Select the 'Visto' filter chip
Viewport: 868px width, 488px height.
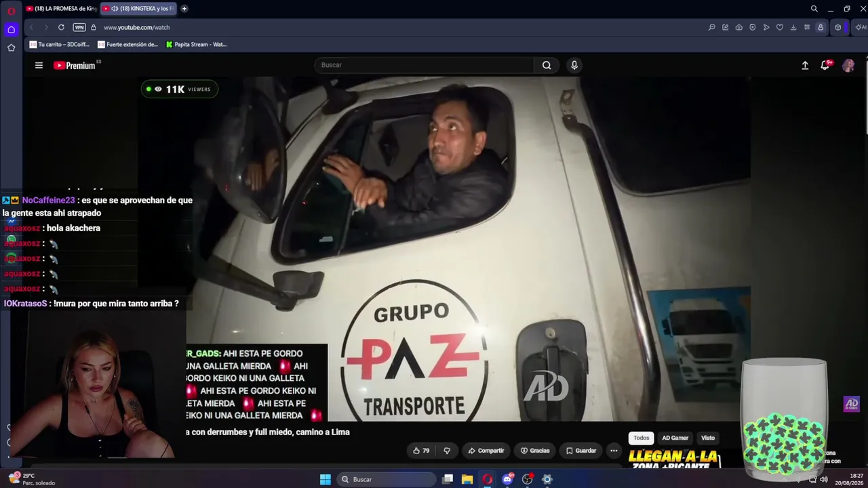[708, 438]
